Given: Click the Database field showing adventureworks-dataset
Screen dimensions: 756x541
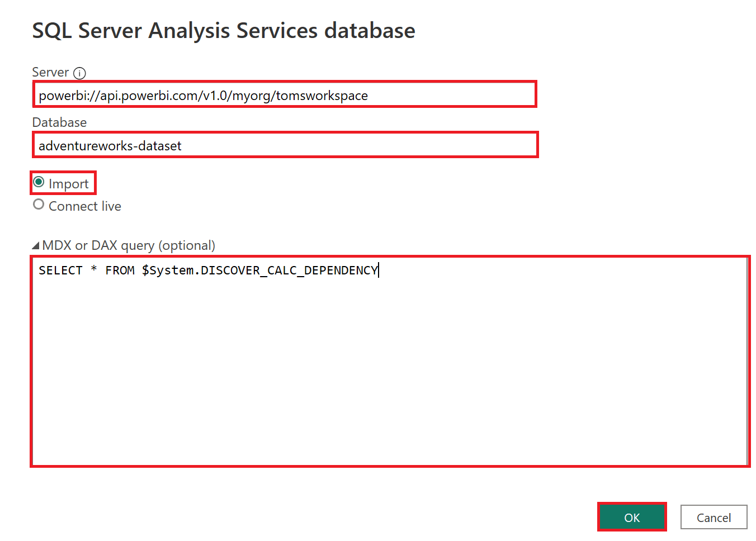Looking at the screenshot, I should pos(280,145).
